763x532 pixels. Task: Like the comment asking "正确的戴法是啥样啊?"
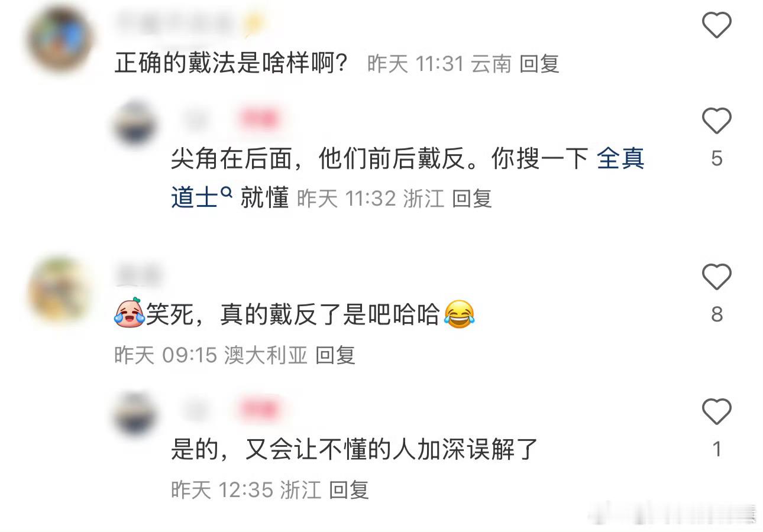click(x=716, y=25)
